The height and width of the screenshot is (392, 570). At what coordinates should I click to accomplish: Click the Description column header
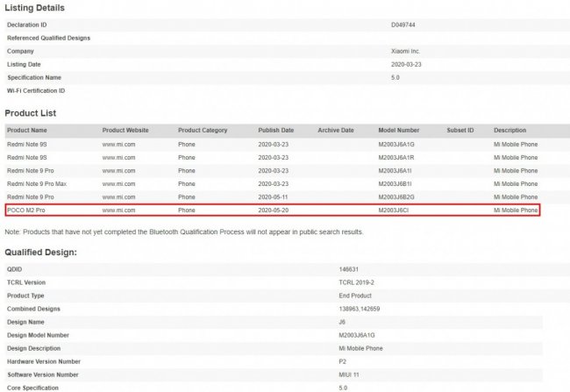[510, 130]
